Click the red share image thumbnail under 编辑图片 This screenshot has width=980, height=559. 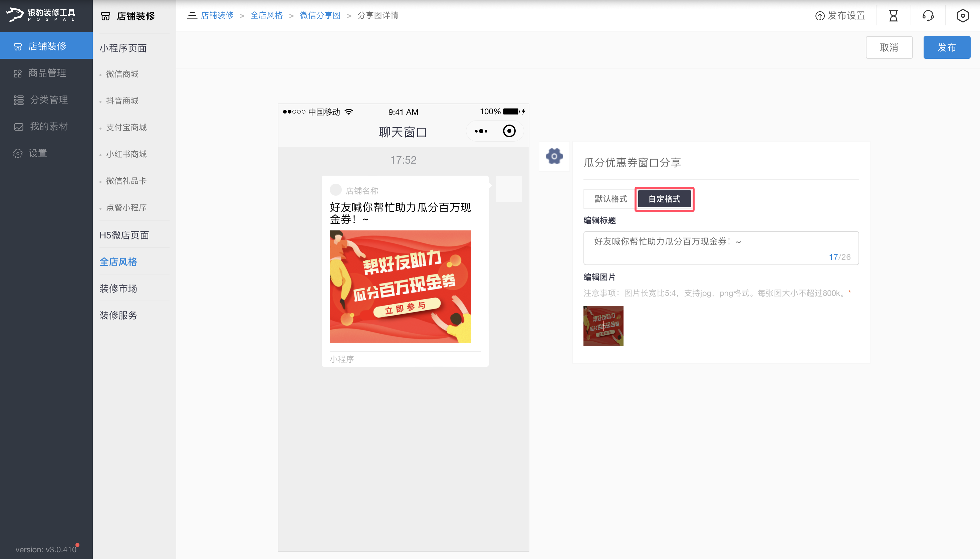tap(602, 326)
